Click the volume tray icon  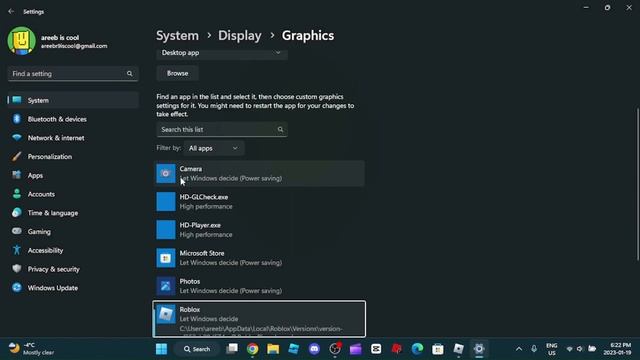click(x=580, y=349)
